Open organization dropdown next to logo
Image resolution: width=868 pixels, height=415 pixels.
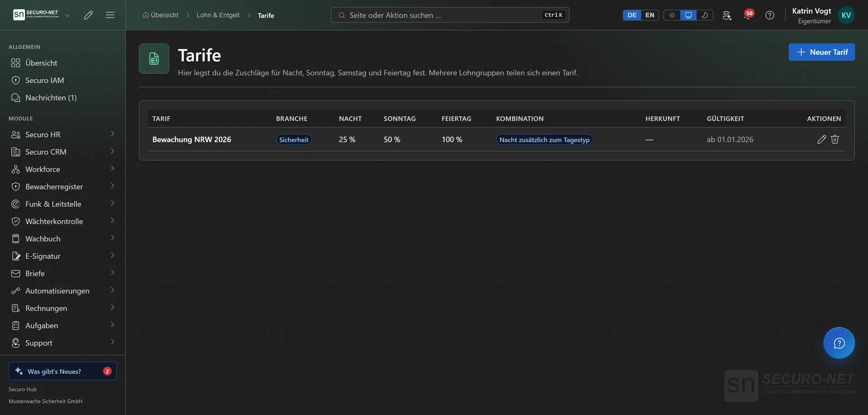(67, 15)
